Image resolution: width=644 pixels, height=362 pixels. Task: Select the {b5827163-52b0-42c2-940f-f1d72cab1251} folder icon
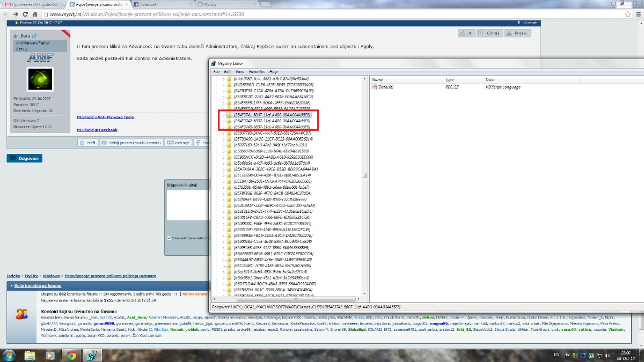(x=229, y=145)
